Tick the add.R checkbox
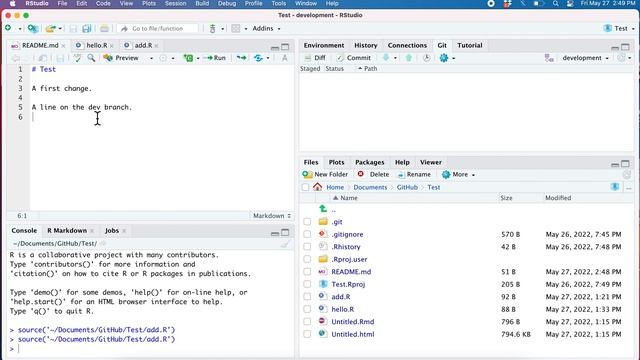This screenshot has height=360, width=640. (x=307, y=297)
